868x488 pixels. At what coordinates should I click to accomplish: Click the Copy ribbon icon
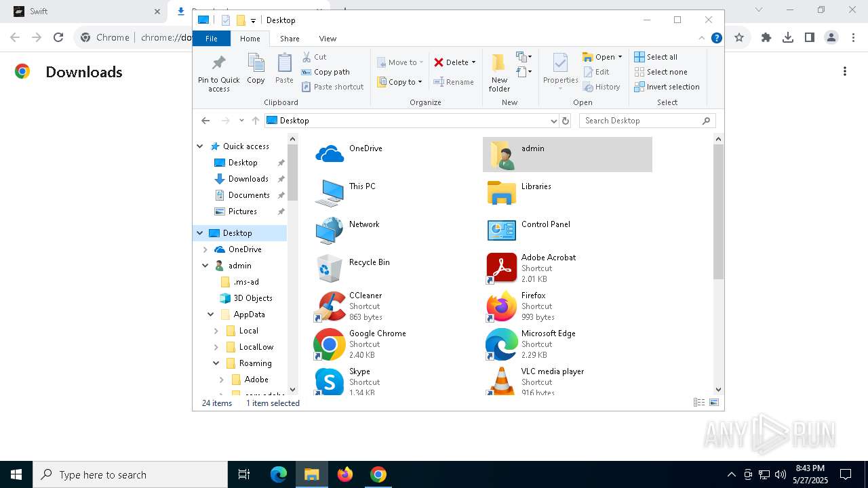point(256,70)
